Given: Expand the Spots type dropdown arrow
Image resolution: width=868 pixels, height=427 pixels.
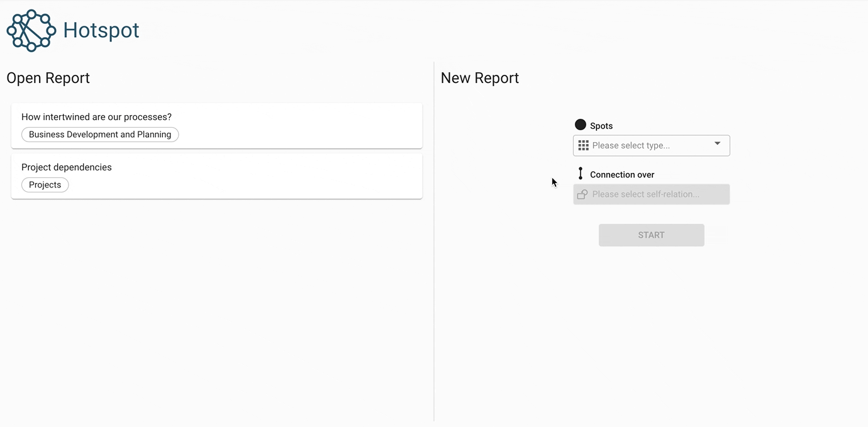Looking at the screenshot, I should (x=717, y=144).
